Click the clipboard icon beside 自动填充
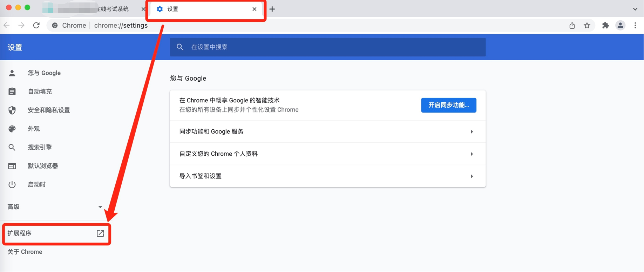644x272 pixels. click(12, 91)
